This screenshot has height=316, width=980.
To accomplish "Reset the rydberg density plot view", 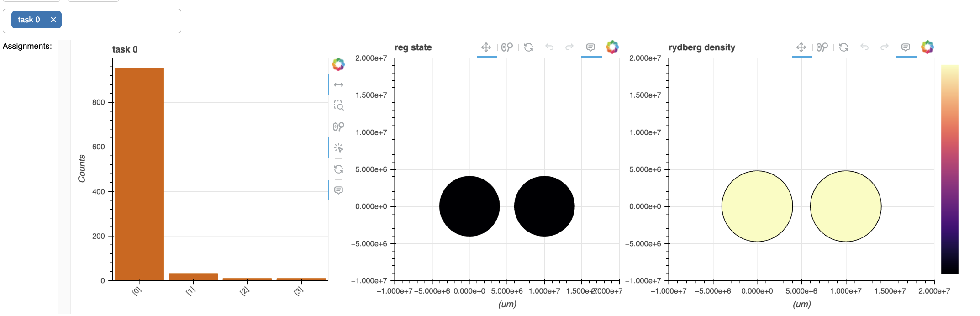I will point(843,47).
